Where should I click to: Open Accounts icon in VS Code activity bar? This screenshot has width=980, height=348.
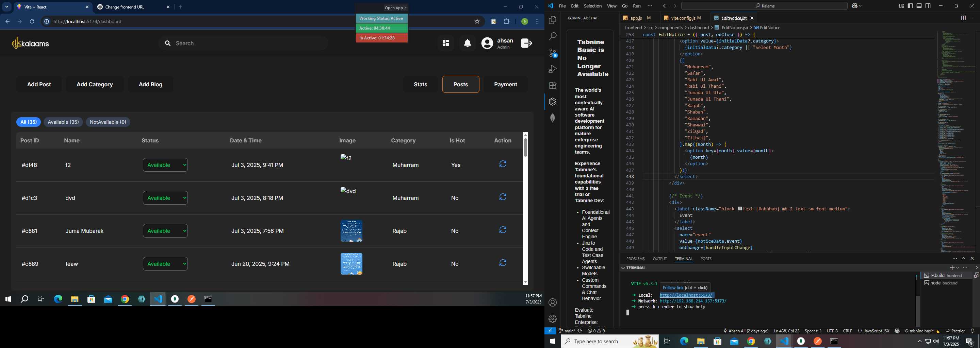click(x=552, y=303)
